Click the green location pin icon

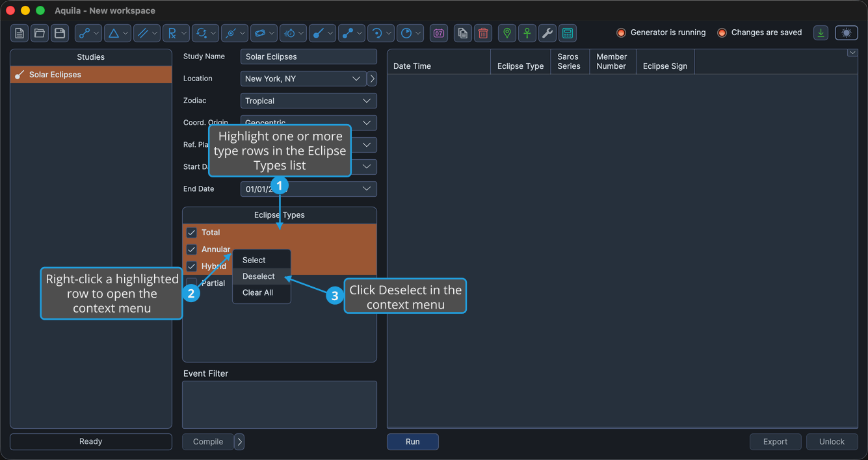[x=507, y=33]
